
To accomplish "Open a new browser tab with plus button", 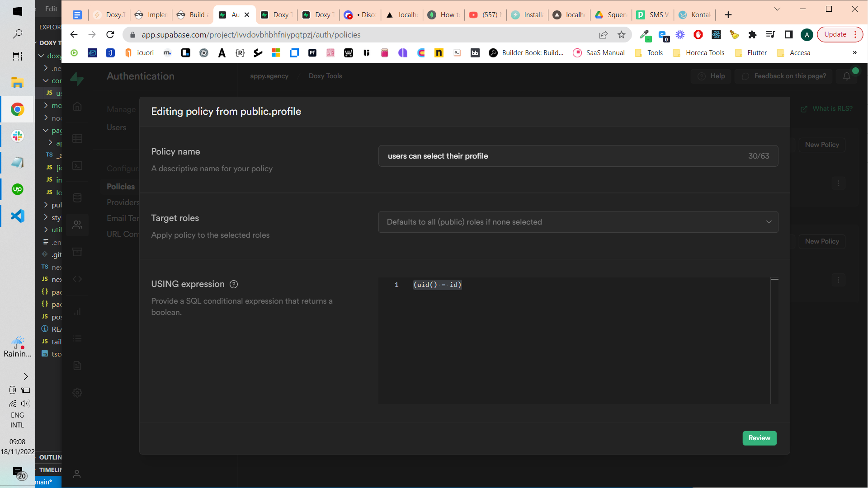I will tap(728, 15).
